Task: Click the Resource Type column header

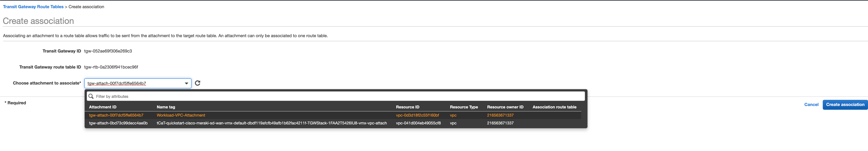Action: [x=464, y=107]
